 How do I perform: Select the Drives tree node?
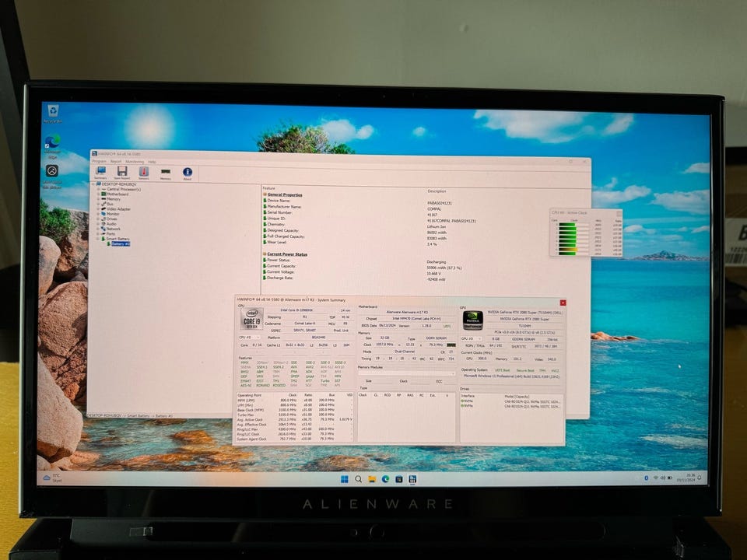[109, 219]
